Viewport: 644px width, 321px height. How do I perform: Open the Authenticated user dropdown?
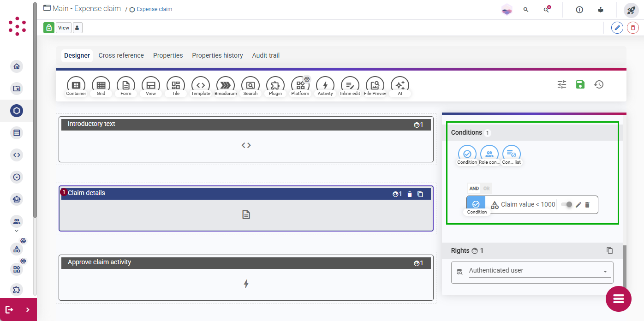[x=532, y=272]
